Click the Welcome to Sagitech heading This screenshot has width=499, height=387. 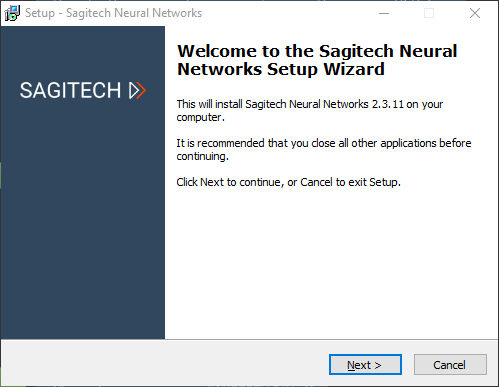(317, 60)
